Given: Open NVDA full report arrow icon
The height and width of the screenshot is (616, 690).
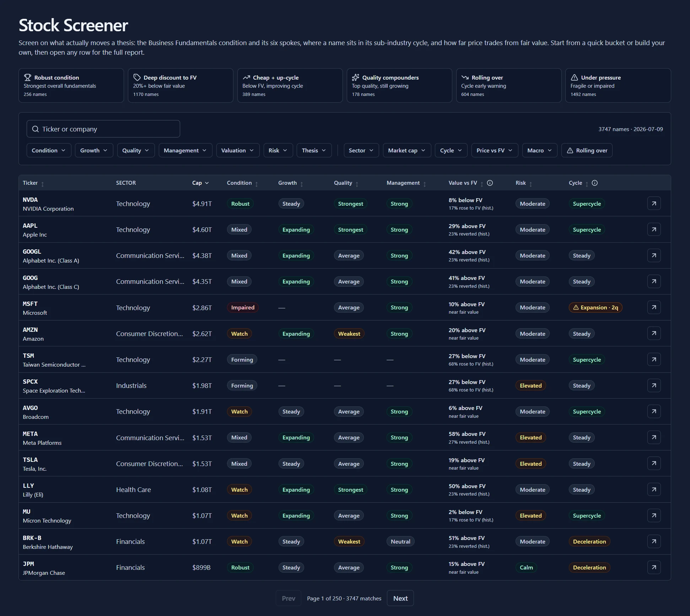Looking at the screenshot, I should [654, 203].
